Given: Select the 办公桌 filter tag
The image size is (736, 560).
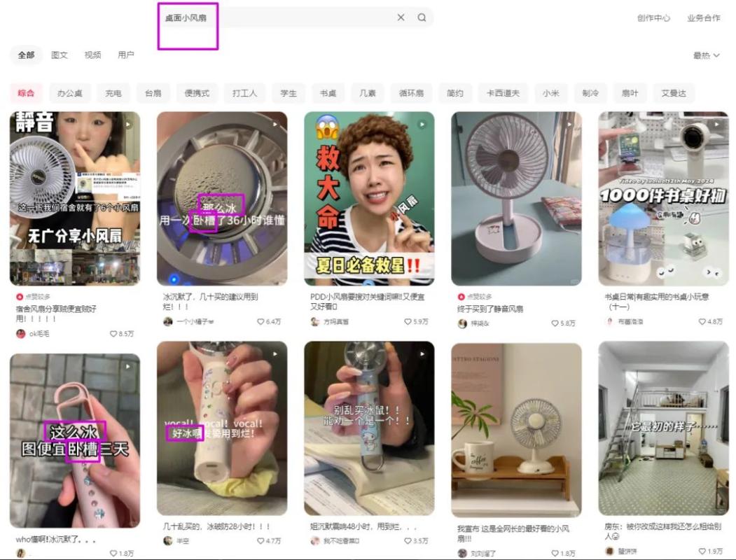Looking at the screenshot, I should (x=69, y=93).
